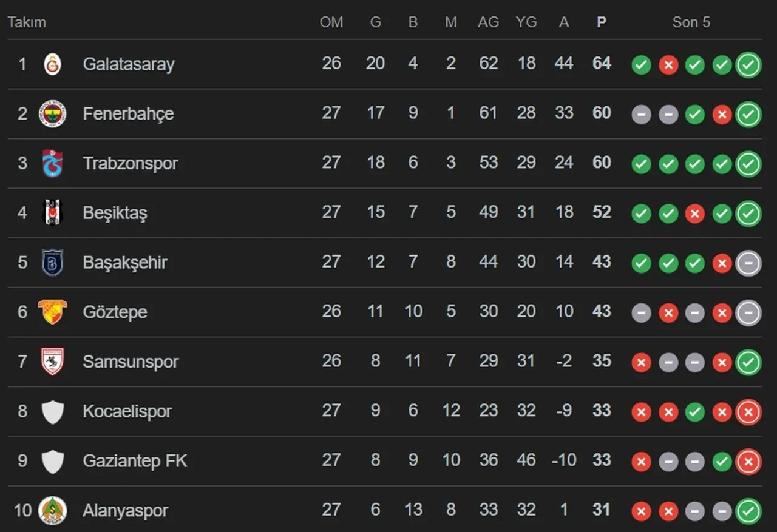Select the Beşiktaş team logo
Screen dimensions: 777x532
[52, 213]
